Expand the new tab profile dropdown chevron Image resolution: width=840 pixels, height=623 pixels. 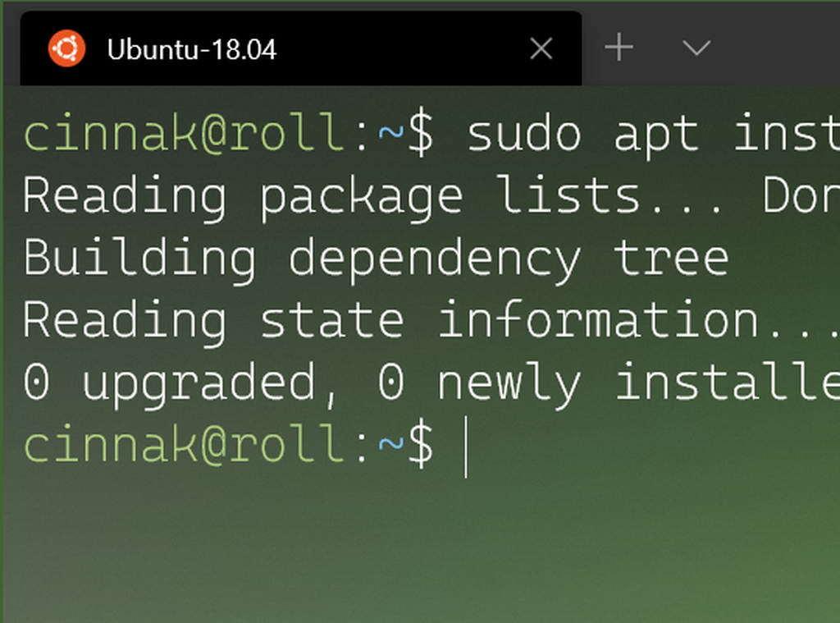pos(696,48)
